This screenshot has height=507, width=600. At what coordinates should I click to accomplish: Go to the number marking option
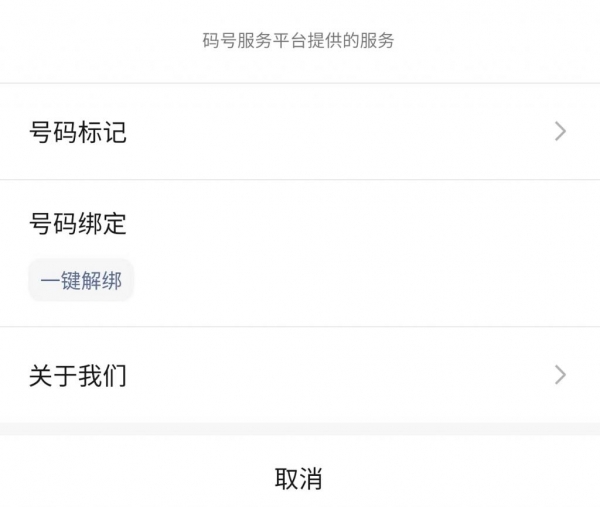300,131
